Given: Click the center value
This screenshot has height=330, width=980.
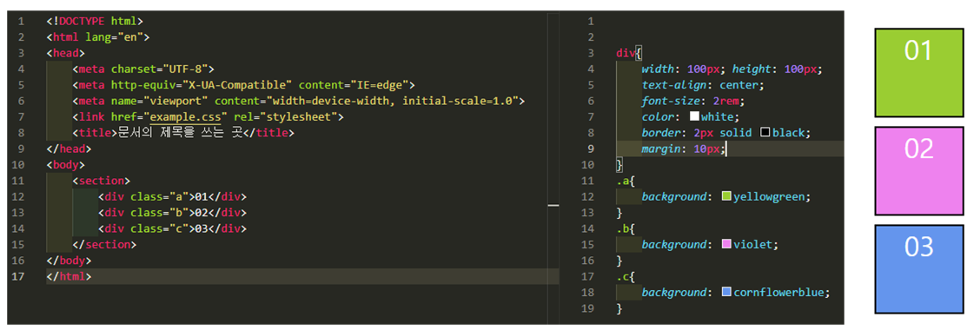Looking at the screenshot, I should pos(738,85).
